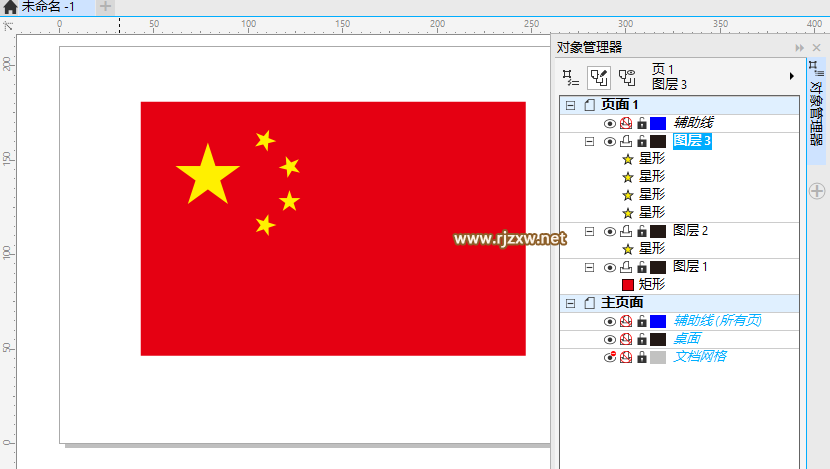
Task: Select the 图层 3 layer name
Action: coord(692,141)
